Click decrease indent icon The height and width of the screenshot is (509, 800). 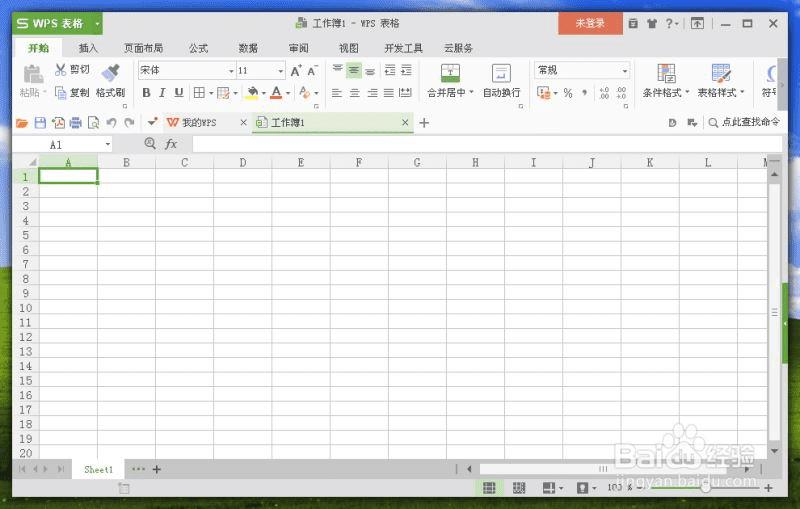(x=390, y=70)
